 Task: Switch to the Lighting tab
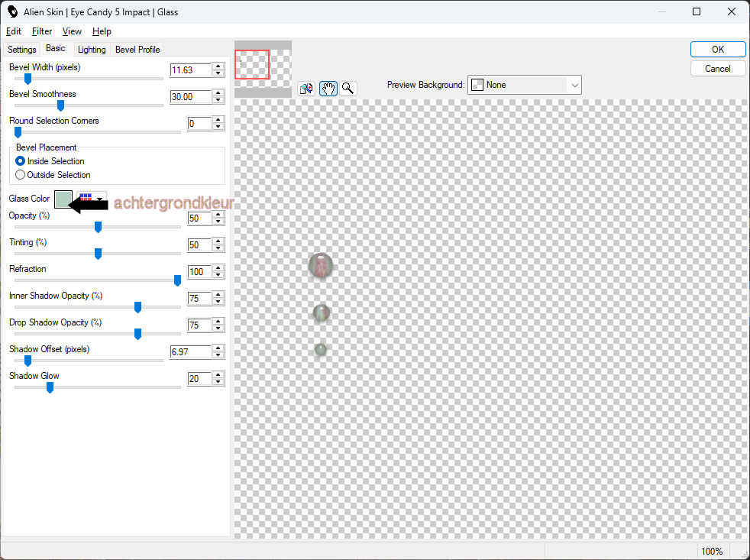92,50
